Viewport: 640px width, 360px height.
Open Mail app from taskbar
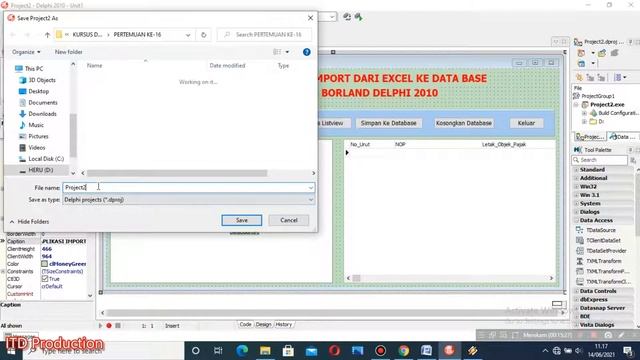(x=311, y=351)
